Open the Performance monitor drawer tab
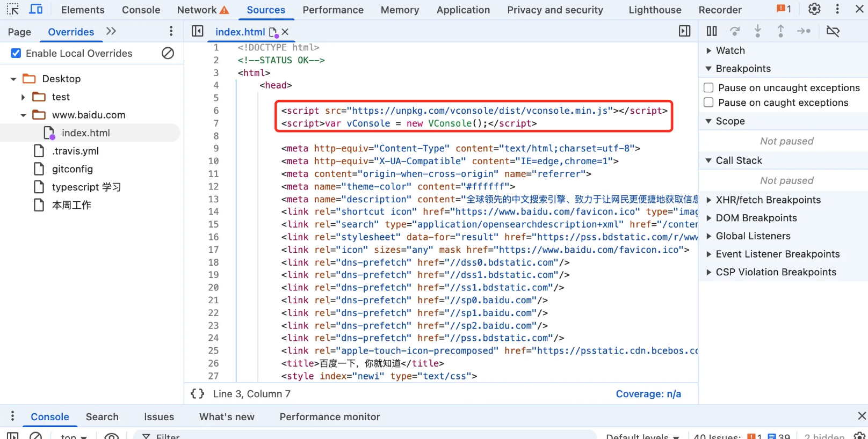Screen dimensions: 868x439 (330, 417)
